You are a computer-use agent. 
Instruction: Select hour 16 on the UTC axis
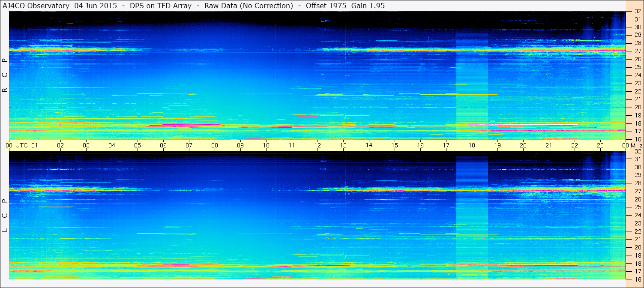(420, 145)
